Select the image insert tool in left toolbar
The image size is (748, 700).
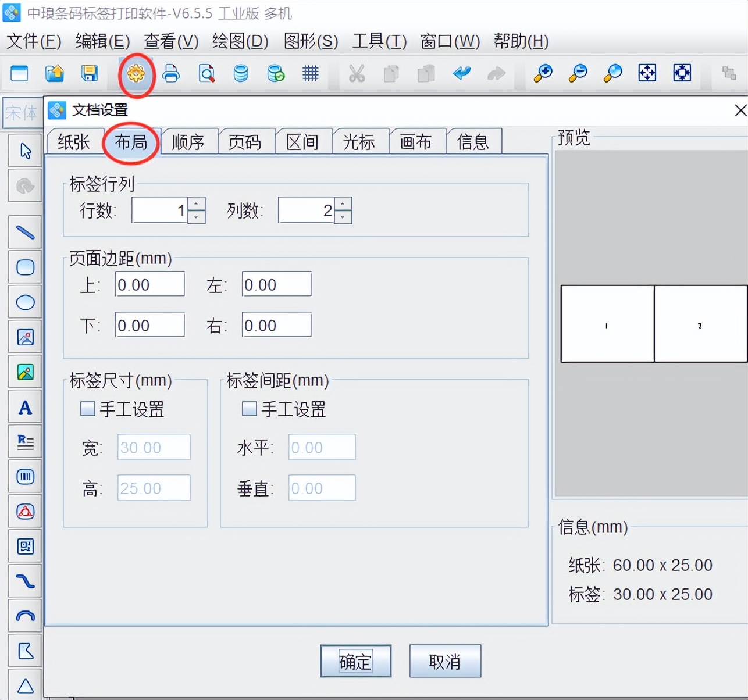(25, 337)
